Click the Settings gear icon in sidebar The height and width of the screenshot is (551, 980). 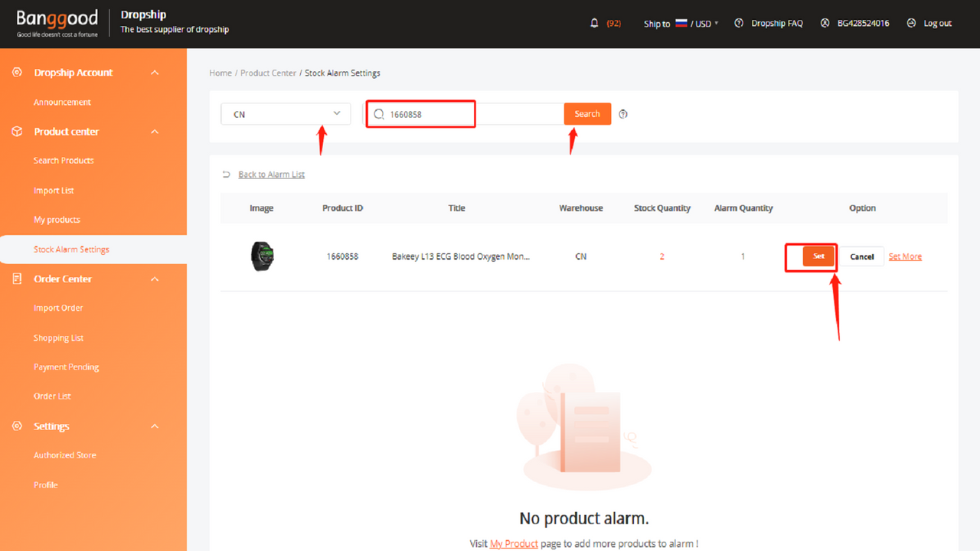pos(17,426)
